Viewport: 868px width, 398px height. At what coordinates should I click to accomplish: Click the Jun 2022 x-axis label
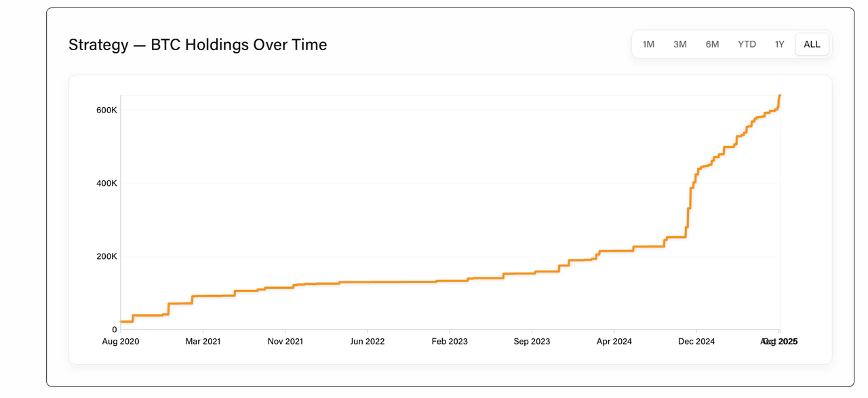pos(368,341)
